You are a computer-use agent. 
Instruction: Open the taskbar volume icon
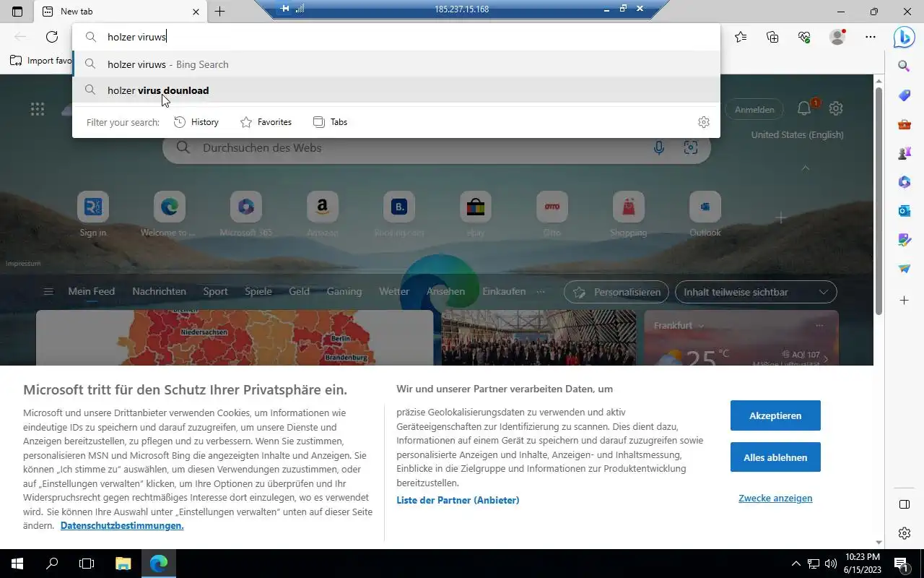830,564
